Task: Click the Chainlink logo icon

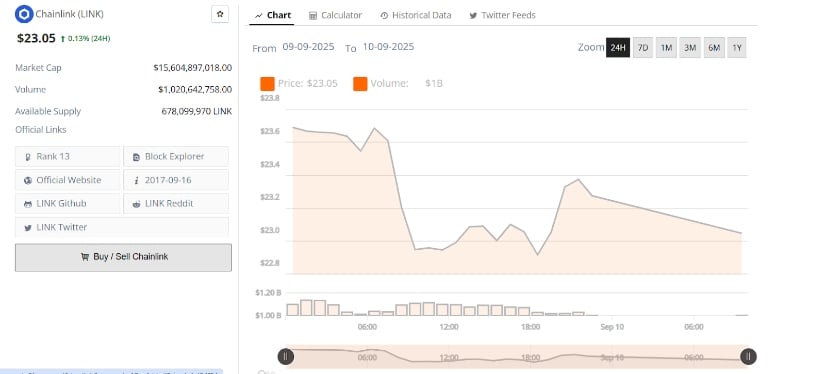Action: pyautogui.click(x=24, y=14)
